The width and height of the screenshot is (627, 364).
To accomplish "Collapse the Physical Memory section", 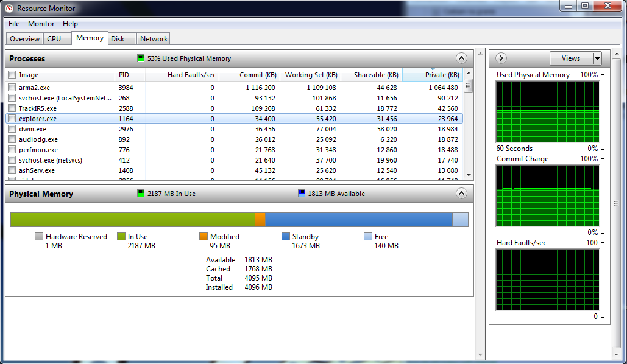I will pos(461,194).
